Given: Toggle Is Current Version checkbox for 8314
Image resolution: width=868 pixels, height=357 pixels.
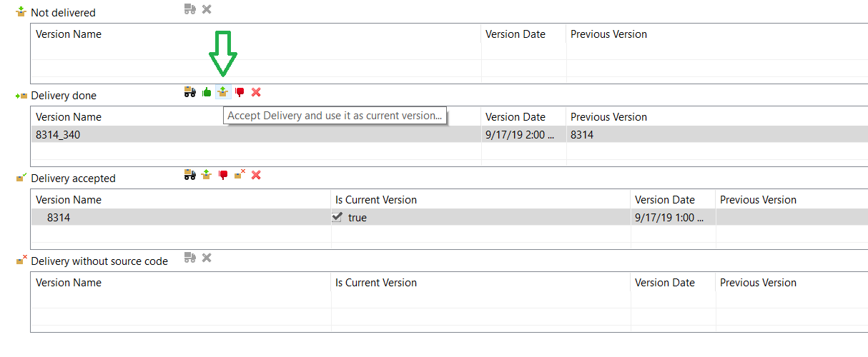Looking at the screenshot, I should [x=337, y=217].
